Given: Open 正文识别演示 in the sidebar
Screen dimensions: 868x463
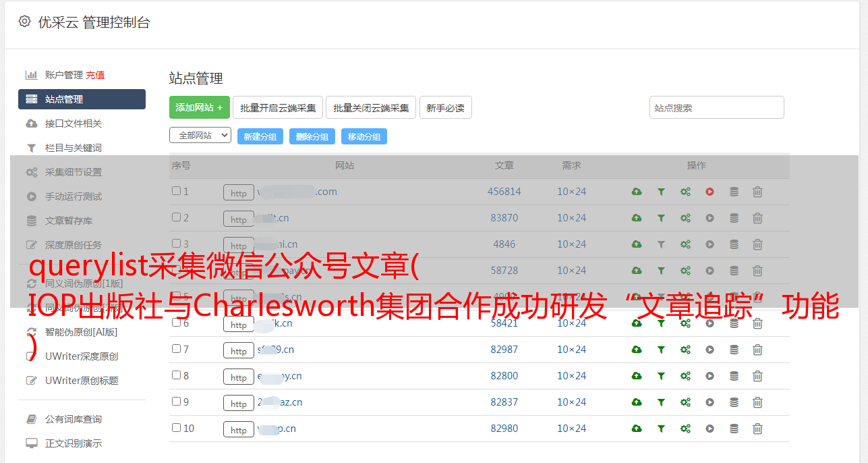Looking at the screenshot, I should (74, 443).
